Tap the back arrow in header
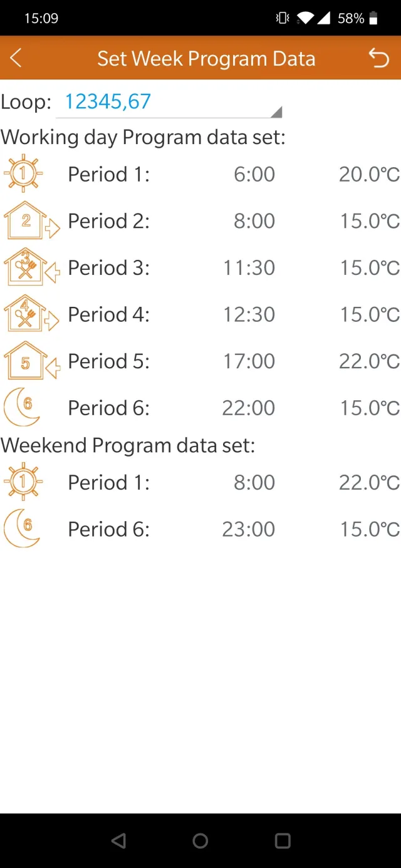 point(17,58)
